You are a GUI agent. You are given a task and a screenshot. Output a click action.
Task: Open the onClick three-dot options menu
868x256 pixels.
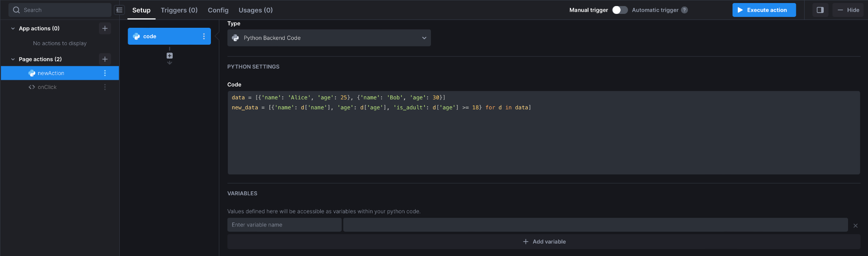tap(105, 87)
